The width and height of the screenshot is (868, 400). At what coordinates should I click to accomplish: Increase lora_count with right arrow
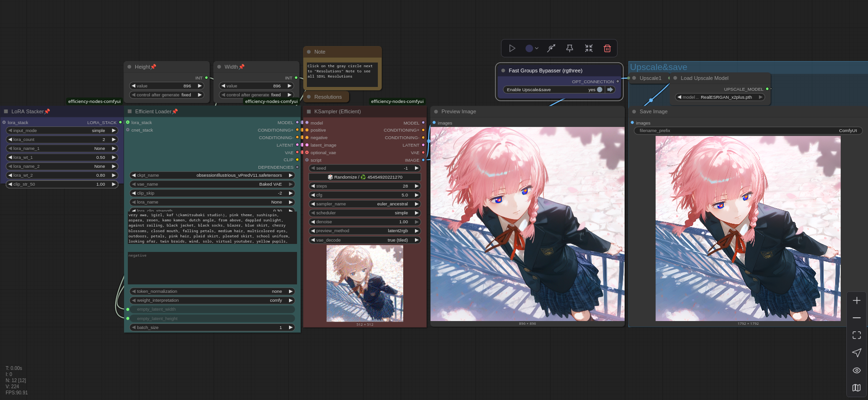[113, 140]
